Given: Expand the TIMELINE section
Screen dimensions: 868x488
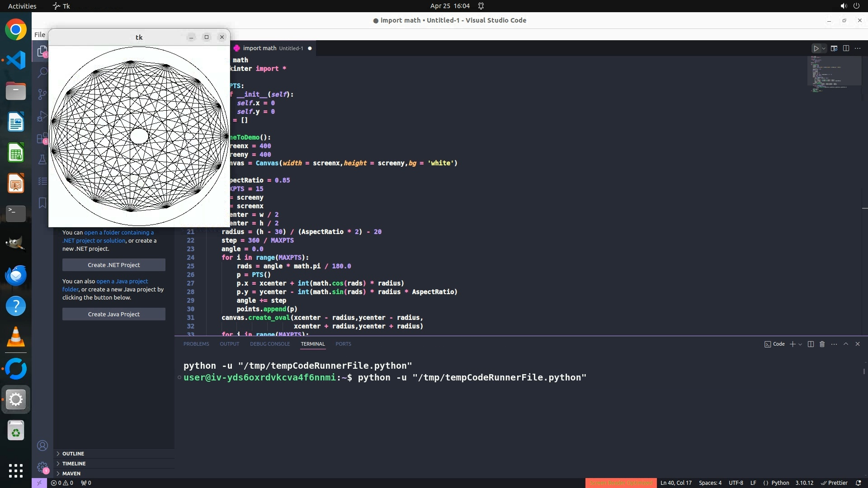Looking at the screenshot, I should tap(74, 463).
